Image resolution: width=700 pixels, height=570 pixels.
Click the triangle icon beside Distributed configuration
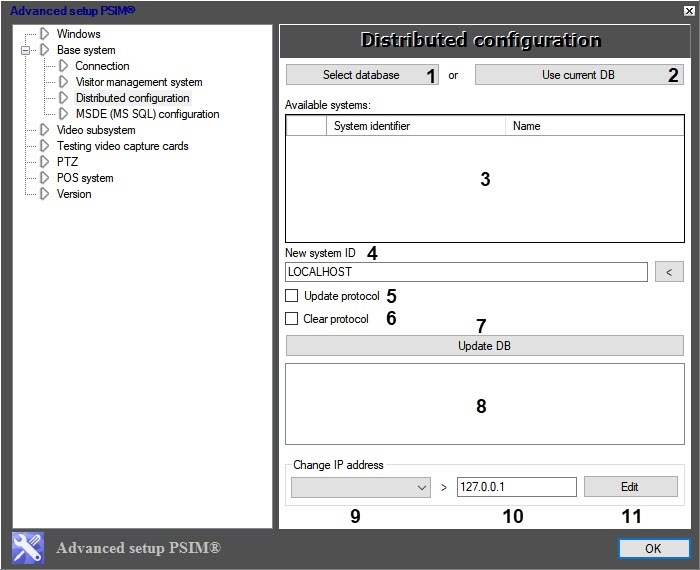[63, 98]
